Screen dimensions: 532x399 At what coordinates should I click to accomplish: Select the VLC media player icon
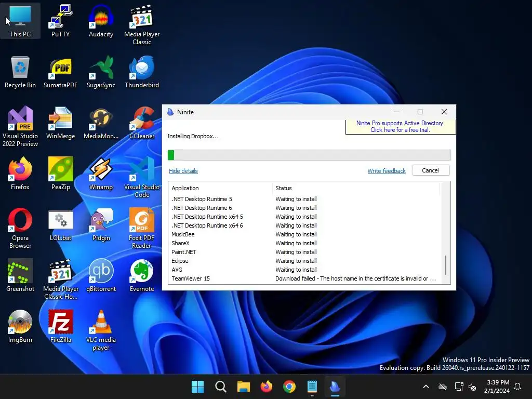101,330
